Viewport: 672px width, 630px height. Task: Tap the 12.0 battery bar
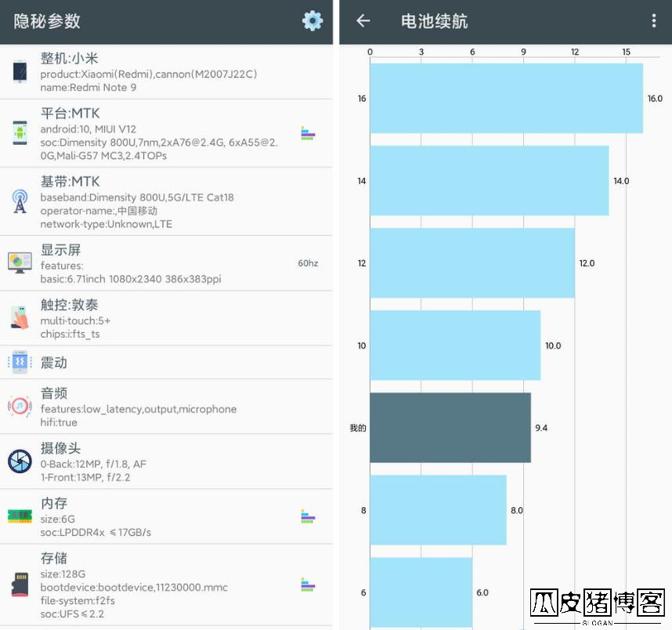pos(472,263)
